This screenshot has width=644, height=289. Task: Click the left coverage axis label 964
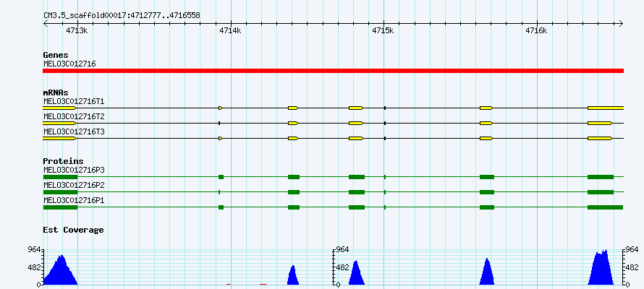pyautogui.click(x=34, y=249)
